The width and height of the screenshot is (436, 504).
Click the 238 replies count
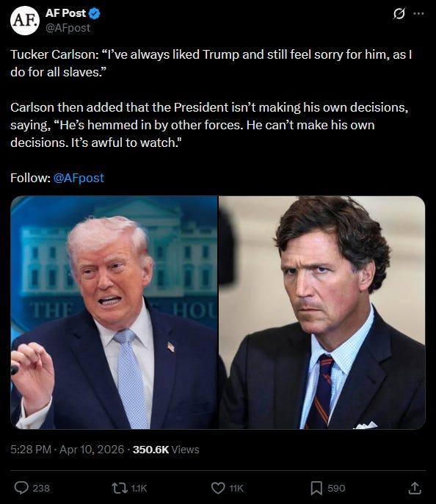(41, 489)
